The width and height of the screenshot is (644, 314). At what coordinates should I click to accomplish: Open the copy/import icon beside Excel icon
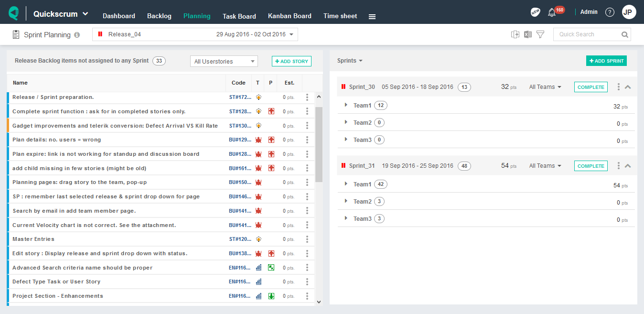515,34
